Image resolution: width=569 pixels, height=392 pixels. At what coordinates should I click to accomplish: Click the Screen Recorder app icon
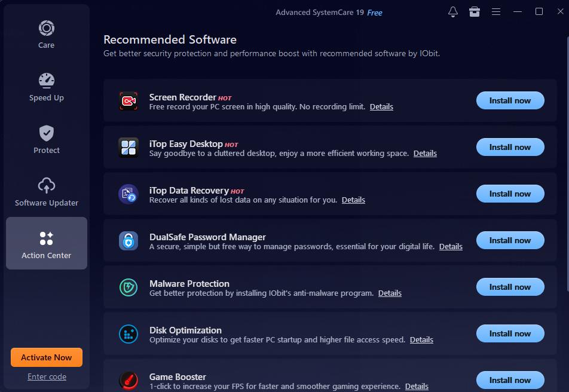pyautogui.click(x=129, y=101)
